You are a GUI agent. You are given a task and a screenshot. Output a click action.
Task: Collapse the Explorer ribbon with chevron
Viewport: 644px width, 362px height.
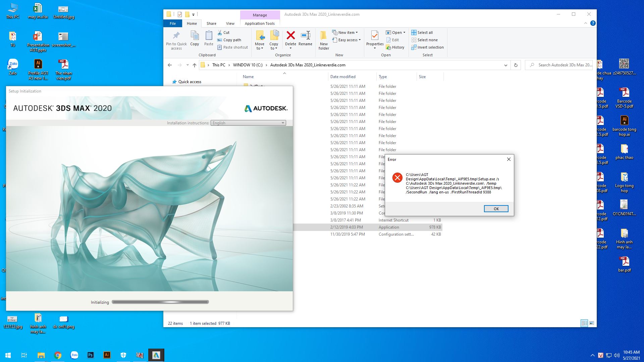tap(586, 23)
